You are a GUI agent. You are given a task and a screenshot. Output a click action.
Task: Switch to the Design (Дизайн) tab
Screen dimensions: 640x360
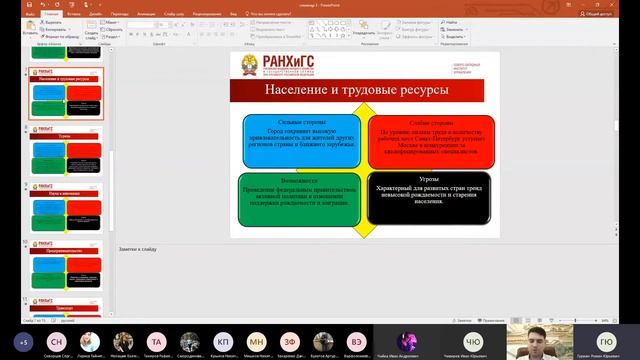[96, 14]
